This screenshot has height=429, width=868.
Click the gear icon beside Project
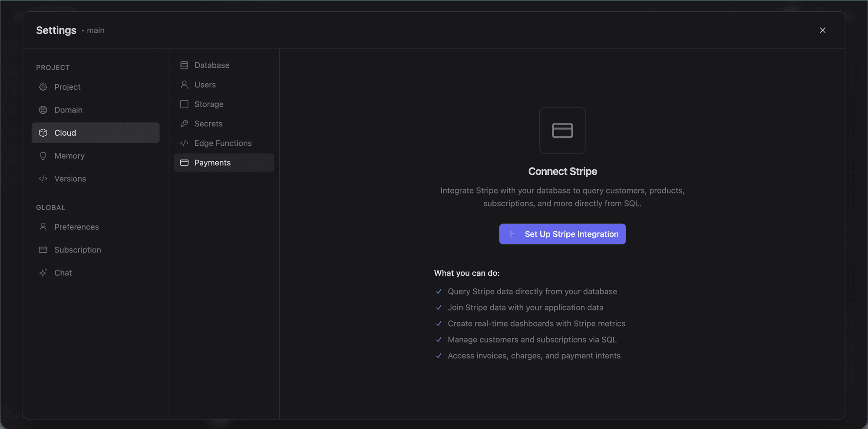(43, 87)
